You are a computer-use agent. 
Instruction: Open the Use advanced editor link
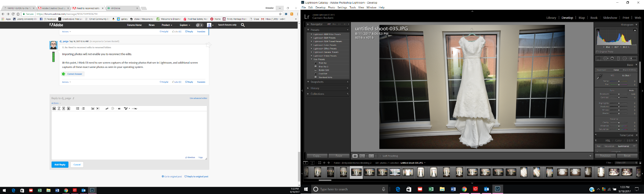click(x=199, y=98)
